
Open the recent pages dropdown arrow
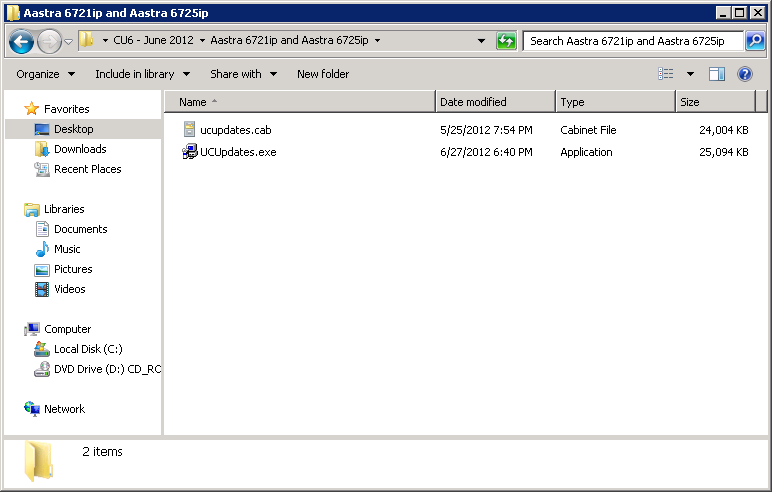(x=68, y=41)
